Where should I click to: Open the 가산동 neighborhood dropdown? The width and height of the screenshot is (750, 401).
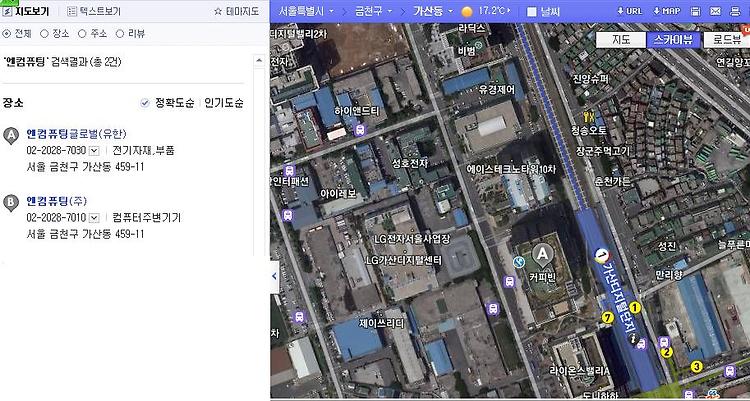pos(433,11)
